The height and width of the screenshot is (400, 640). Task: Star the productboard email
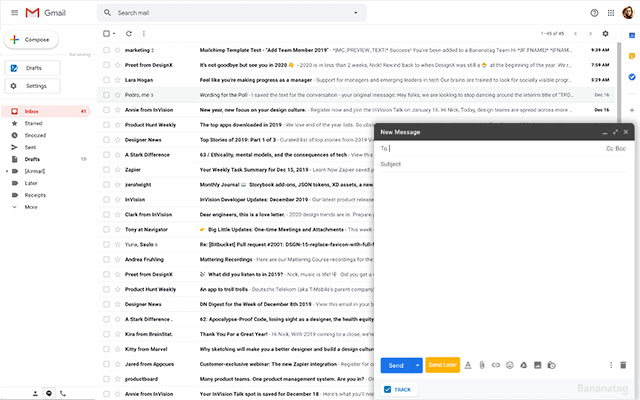tap(118, 379)
